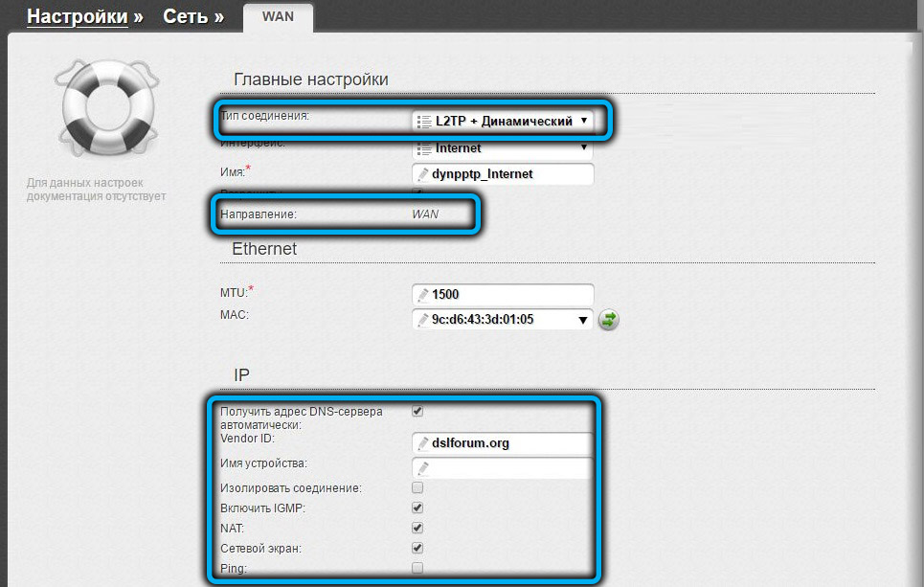The width and height of the screenshot is (924, 587).
Task: Click pencil icon in device name field
Action: click(x=422, y=468)
